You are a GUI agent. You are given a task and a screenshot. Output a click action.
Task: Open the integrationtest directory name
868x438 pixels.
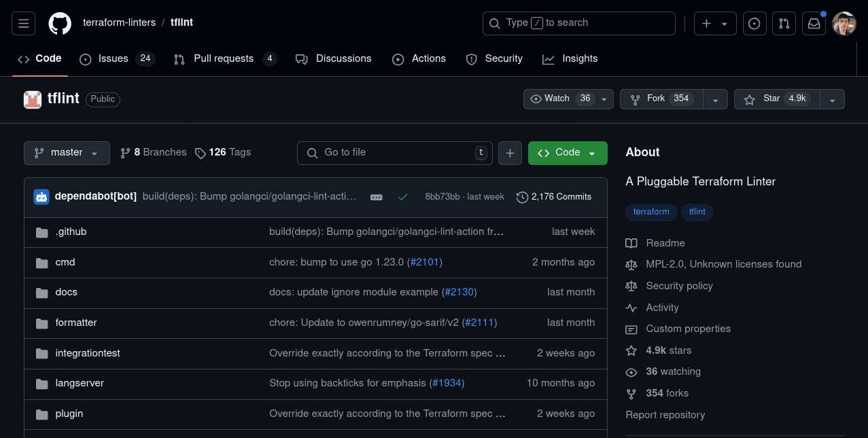(88, 353)
